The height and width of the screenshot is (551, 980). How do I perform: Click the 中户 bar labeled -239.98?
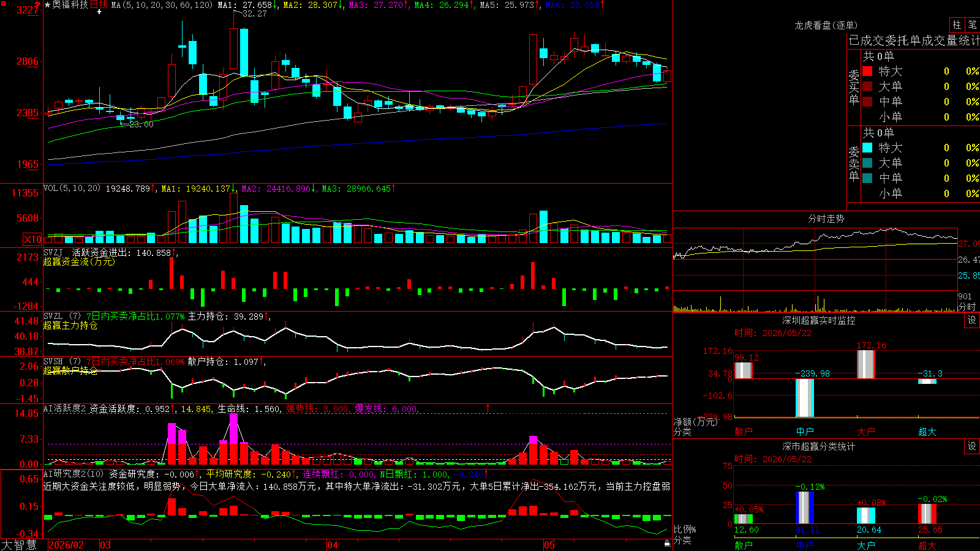pyautogui.click(x=805, y=398)
